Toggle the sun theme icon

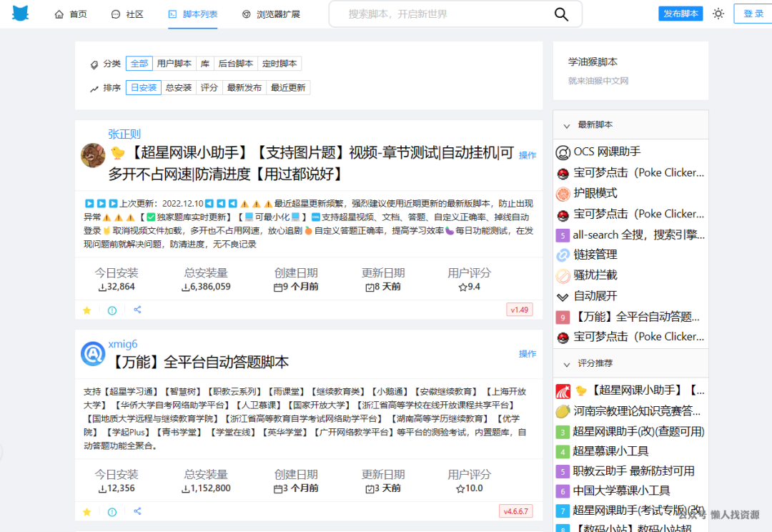click(x=718, y=14)
